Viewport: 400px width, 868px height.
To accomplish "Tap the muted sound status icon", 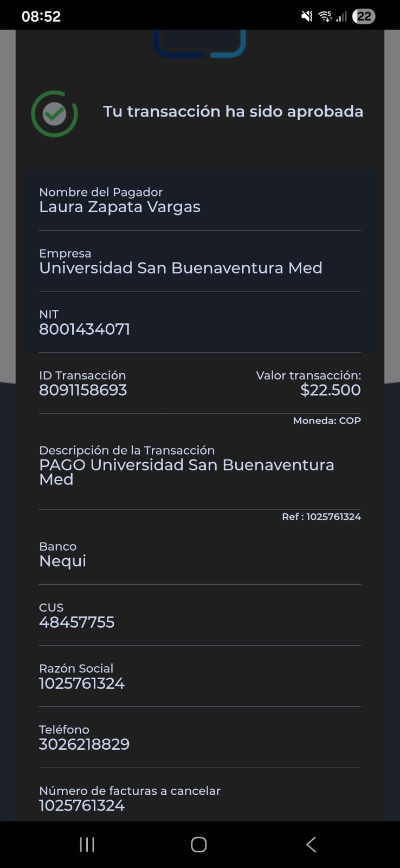I will coord(307,16).
